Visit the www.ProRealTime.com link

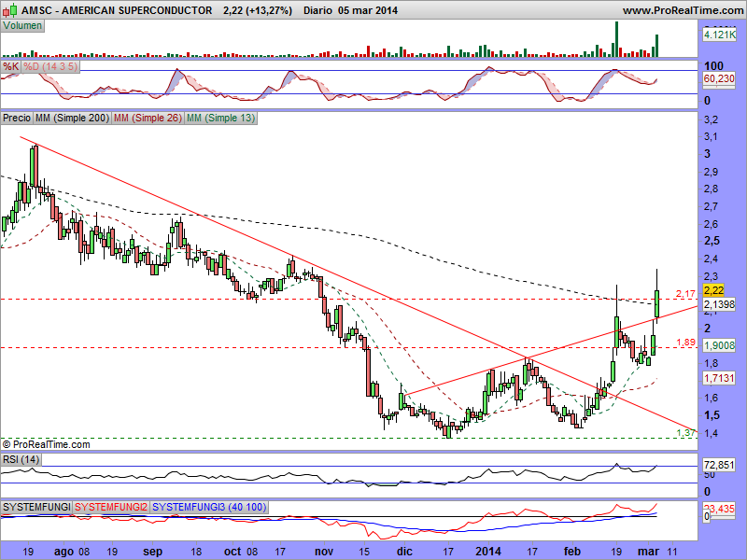point(683,10)
